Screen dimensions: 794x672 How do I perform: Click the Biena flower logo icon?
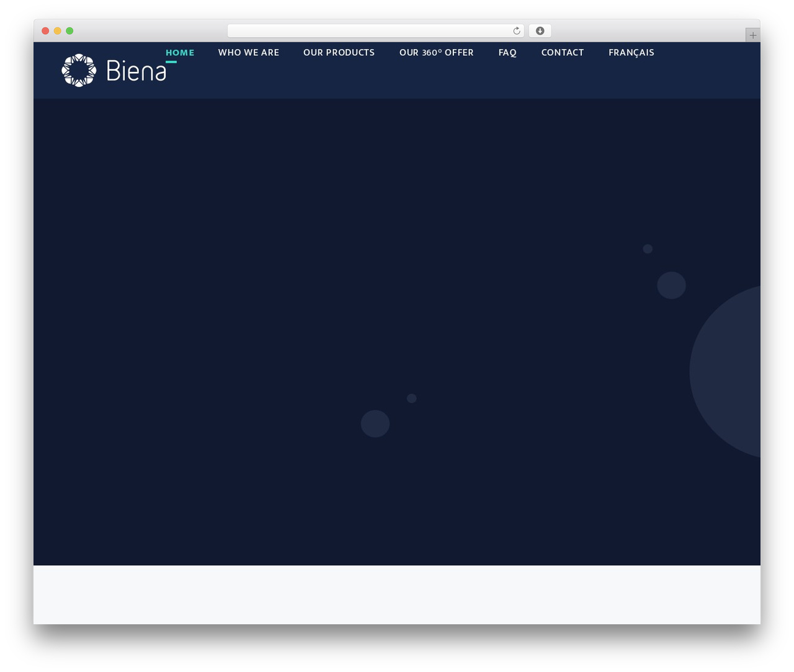(x=79, y=70)
